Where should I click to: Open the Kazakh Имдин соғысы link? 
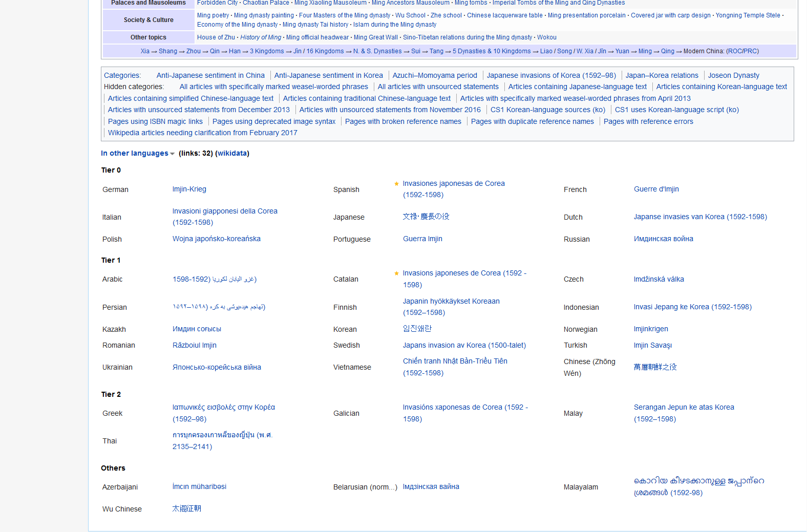(x=197, y=329)
